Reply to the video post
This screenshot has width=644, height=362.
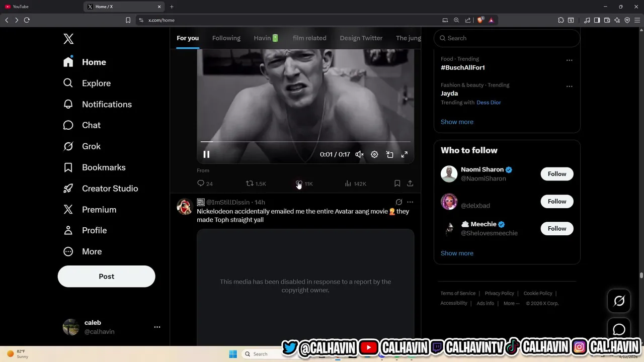tap(205, 184)
